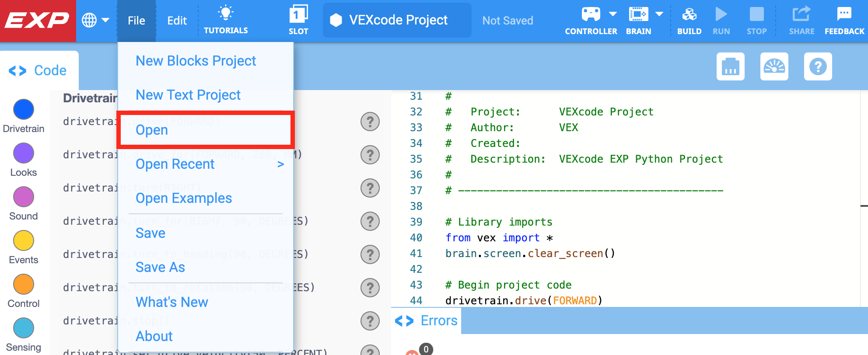Open the Errors panel tab
This screenshot has height=355, width=868.
(426, 320)
